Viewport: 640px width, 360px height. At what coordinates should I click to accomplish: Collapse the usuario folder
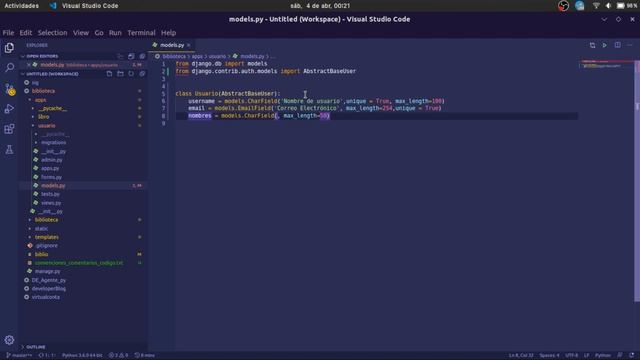(47, 125)
